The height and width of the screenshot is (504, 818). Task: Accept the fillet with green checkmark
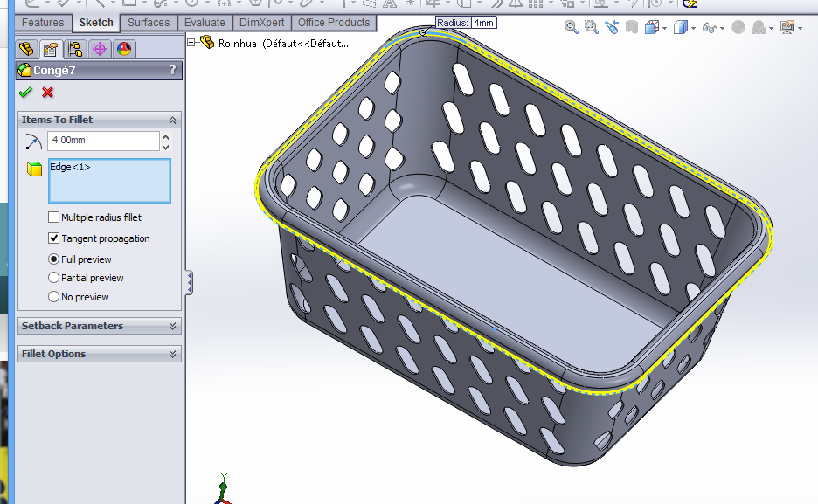coord(24,93)
